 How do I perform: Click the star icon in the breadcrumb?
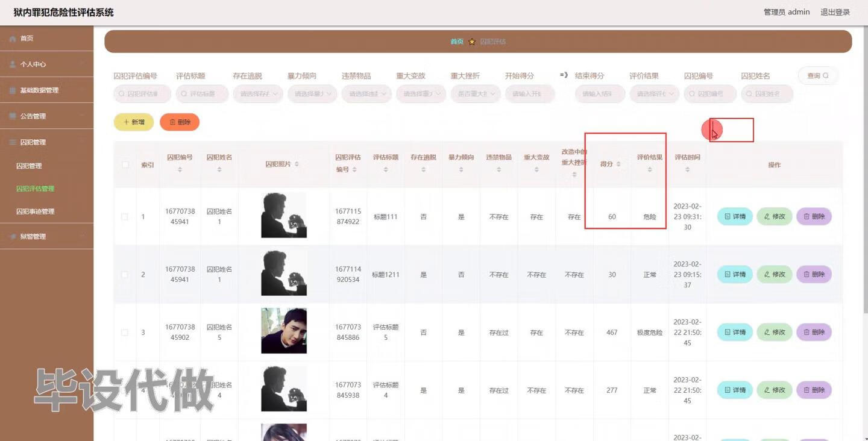(472, 42)
